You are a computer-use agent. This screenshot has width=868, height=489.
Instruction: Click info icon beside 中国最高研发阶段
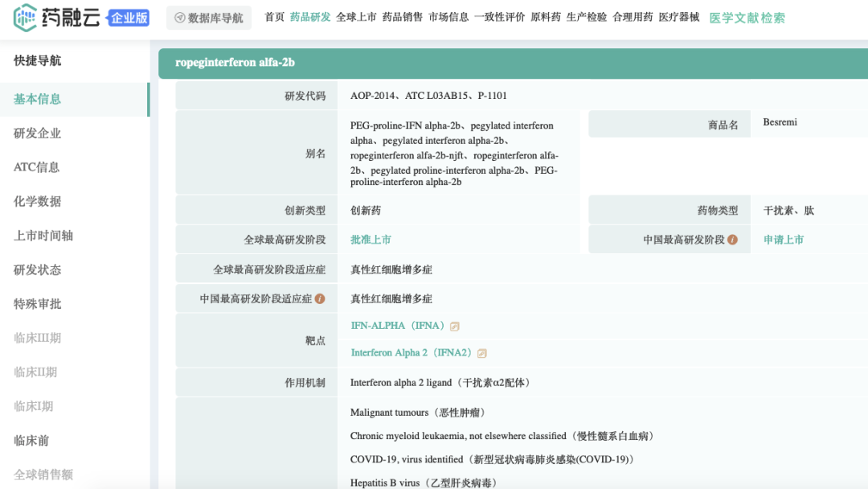(x=732, y=240)
